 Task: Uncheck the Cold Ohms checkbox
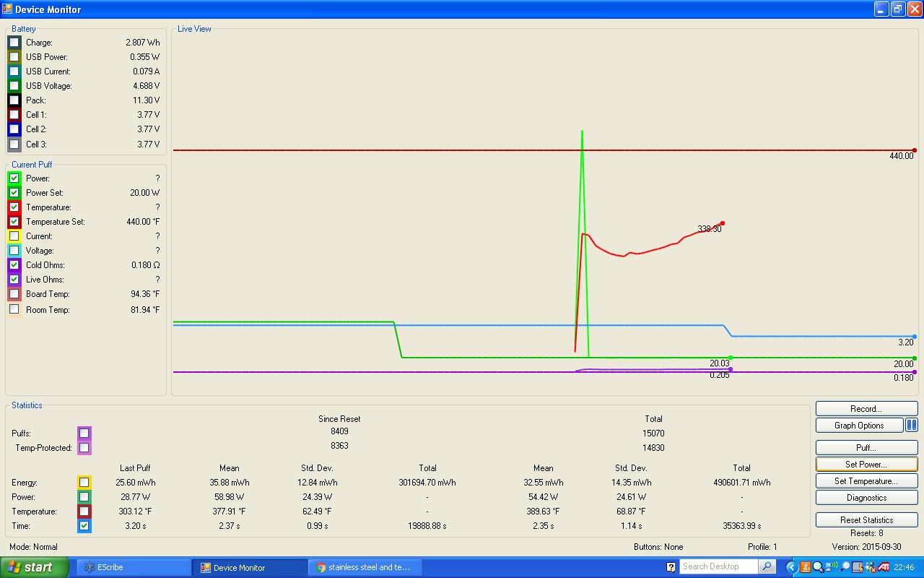14,265
